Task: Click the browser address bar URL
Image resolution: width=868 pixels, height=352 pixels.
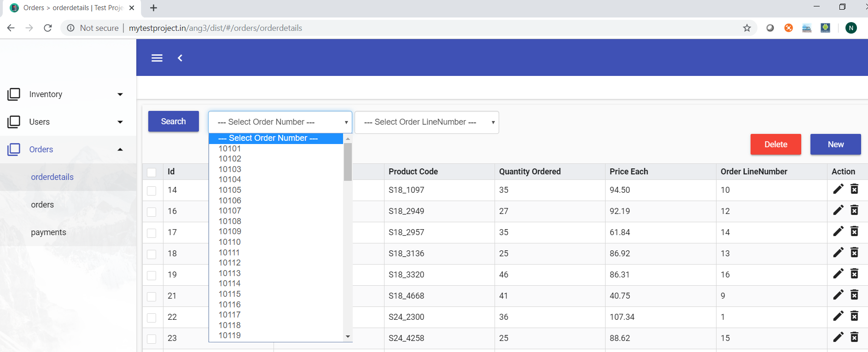Action: 215,28
